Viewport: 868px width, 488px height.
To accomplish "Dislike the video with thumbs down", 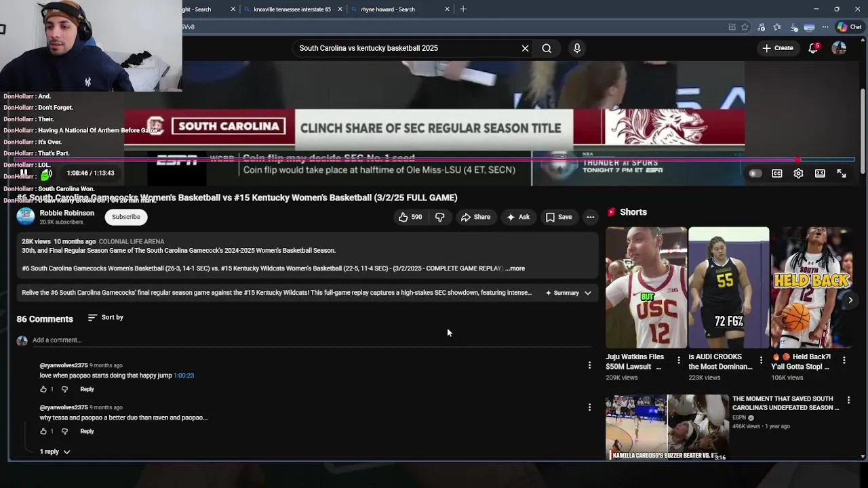I will (439, 217).
